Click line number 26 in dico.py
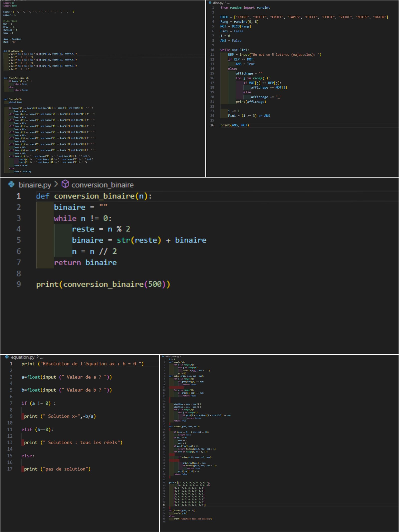Image resolution: width=399 pixels, height=532 pixels. (212, 125)
